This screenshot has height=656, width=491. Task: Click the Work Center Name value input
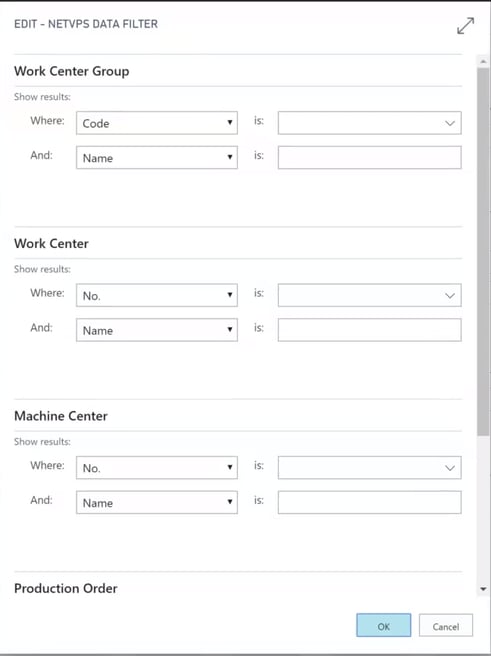[370, 330]
